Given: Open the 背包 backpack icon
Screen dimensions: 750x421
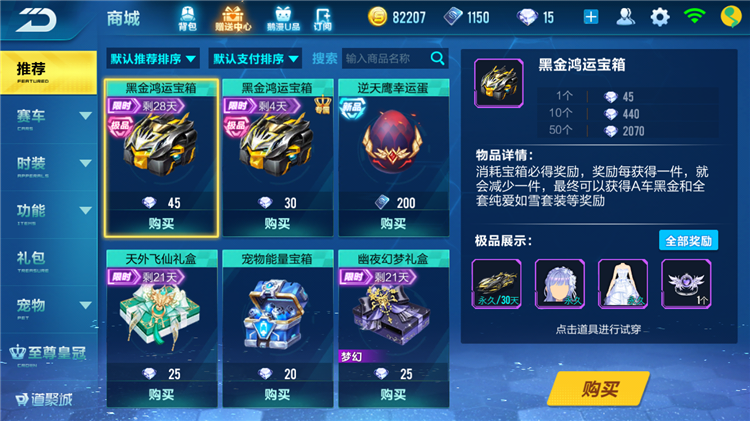Looking at the screenshot, I should [188, 19].
